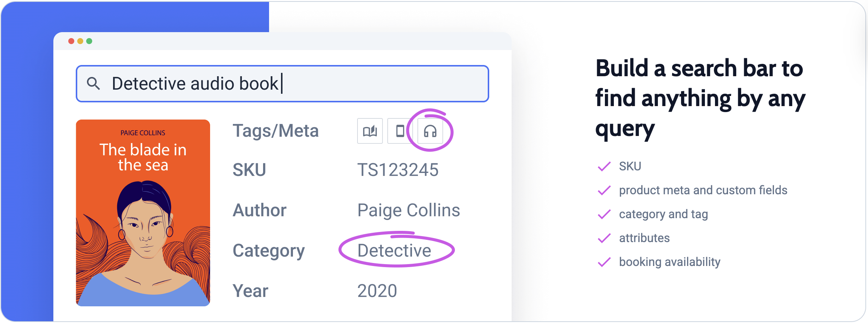Click the checkmark beside attributes
This screenshot has width=868, height=325.
click(604, 238)
